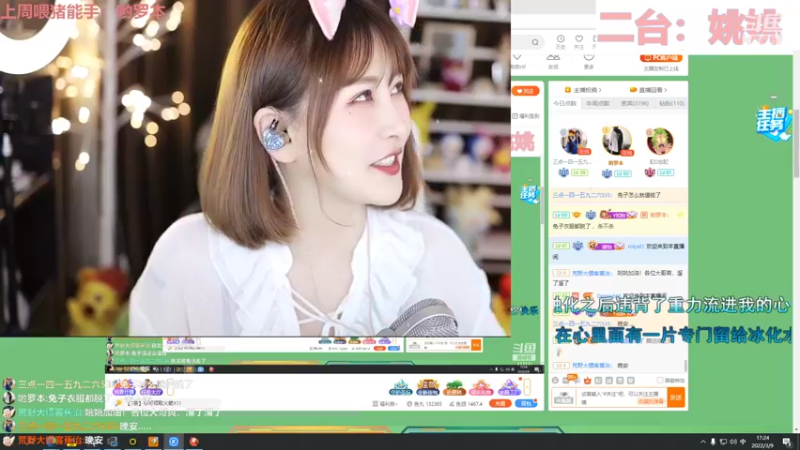Switch to the 钻粉(110) tab

[x=671, y=103]
